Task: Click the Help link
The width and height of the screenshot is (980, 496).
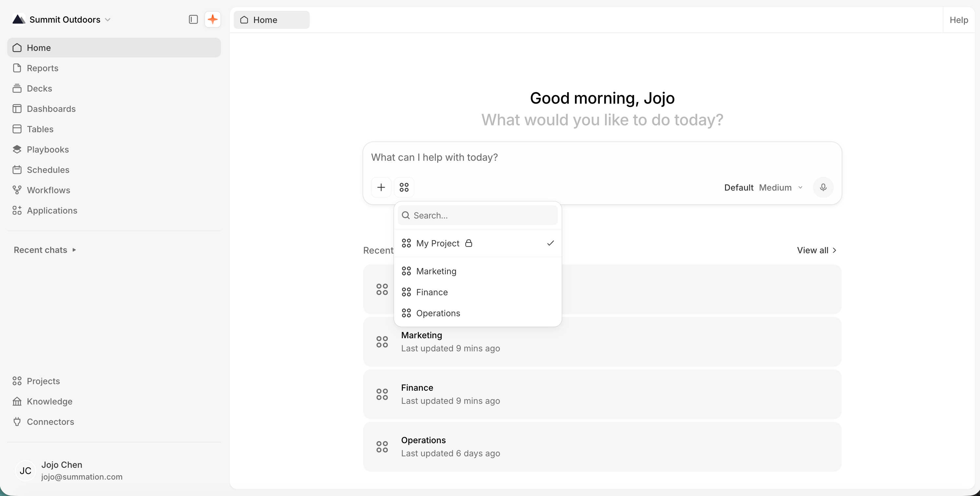Action: point(959,20)
